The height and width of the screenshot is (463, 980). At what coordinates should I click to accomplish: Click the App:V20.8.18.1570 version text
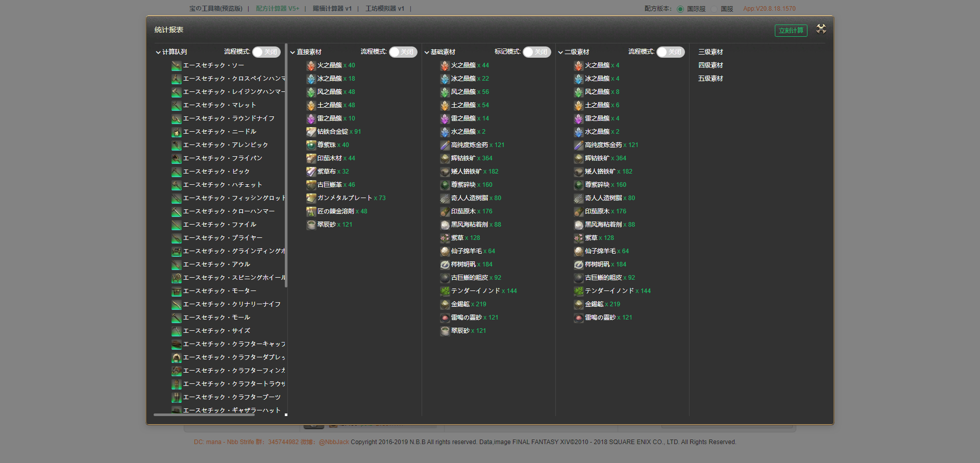click(x=769, y=9)
